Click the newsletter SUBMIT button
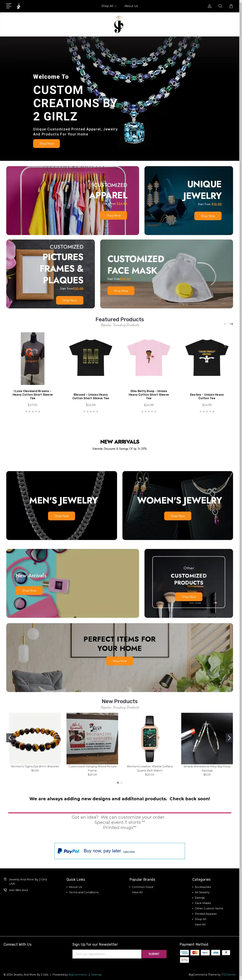The height and width of the screenshot is (980, 242). (x=154, y=954)
